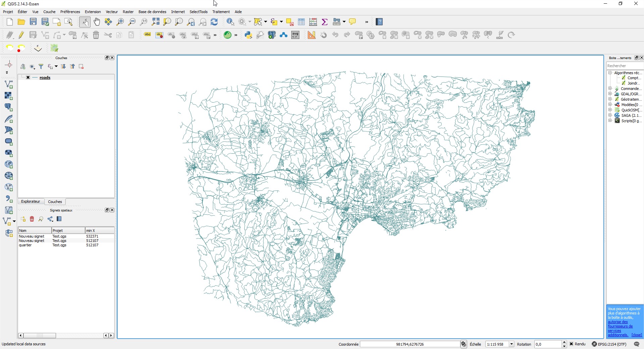
Task: Open the Vecteur menu
Action: pos(112,12)
